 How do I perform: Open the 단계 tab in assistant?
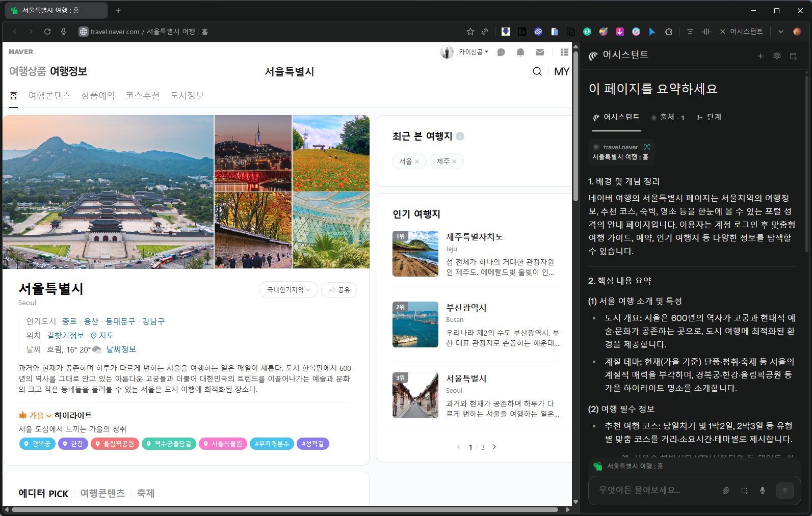[x=709, y=117]
